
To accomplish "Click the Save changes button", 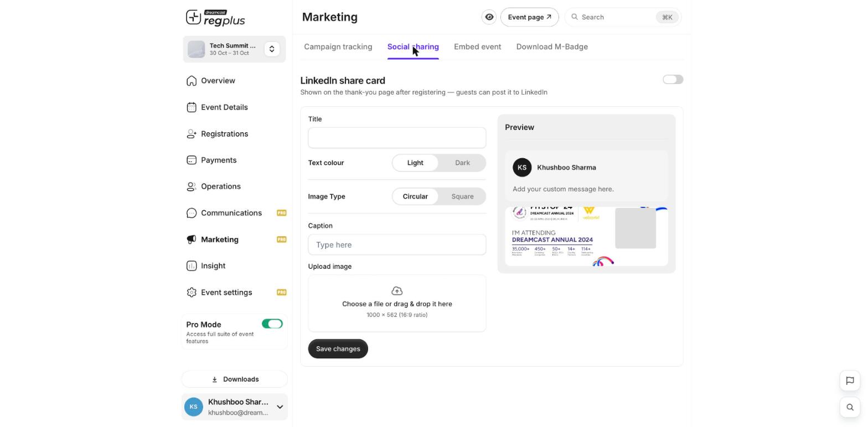I will [338, 349].
